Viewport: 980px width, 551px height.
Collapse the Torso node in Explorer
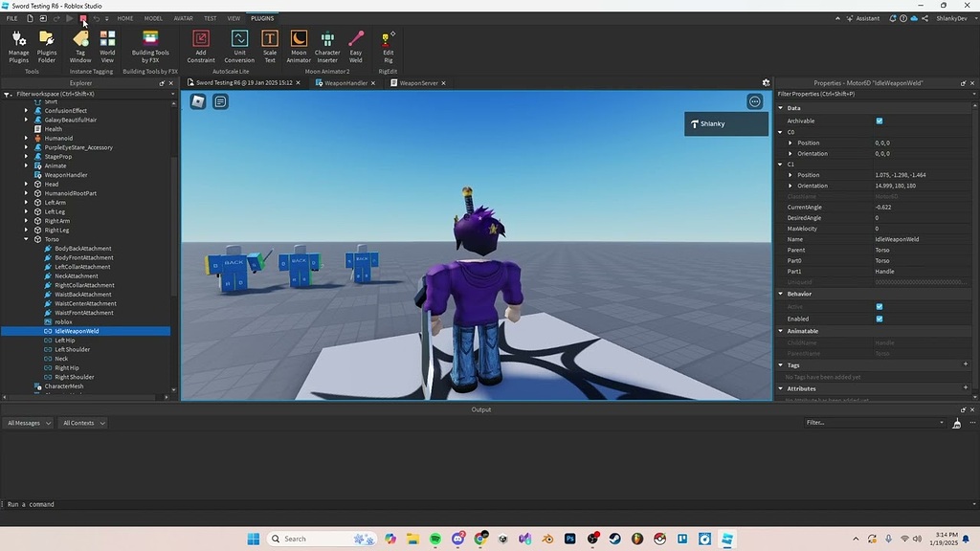[x=25, y=239]
